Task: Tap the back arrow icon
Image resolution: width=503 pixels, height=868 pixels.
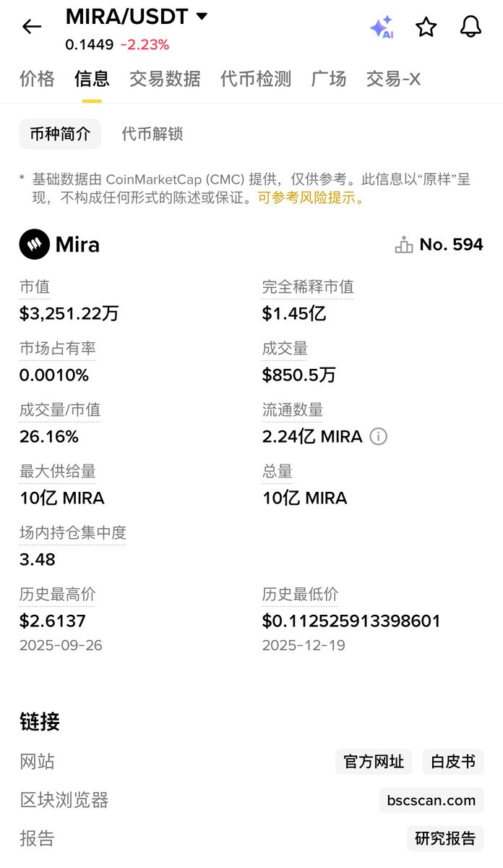Action: [32, 27]
